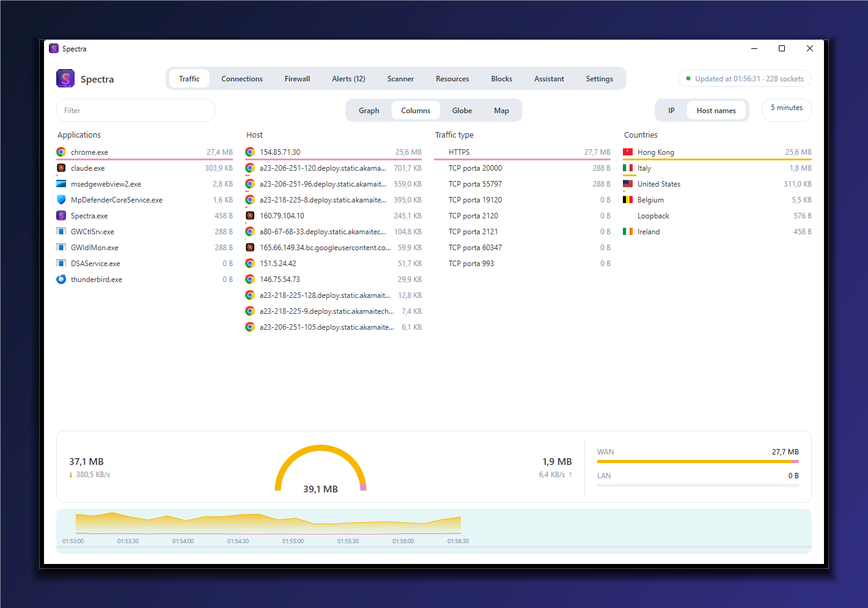868x608 pixels.
Task: Click the WAN traffic bar
Action: pos(698,462)
